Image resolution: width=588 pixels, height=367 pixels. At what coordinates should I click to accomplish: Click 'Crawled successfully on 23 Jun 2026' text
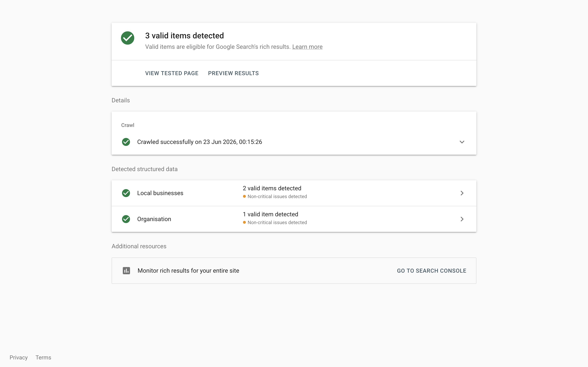tap(200, 142)
